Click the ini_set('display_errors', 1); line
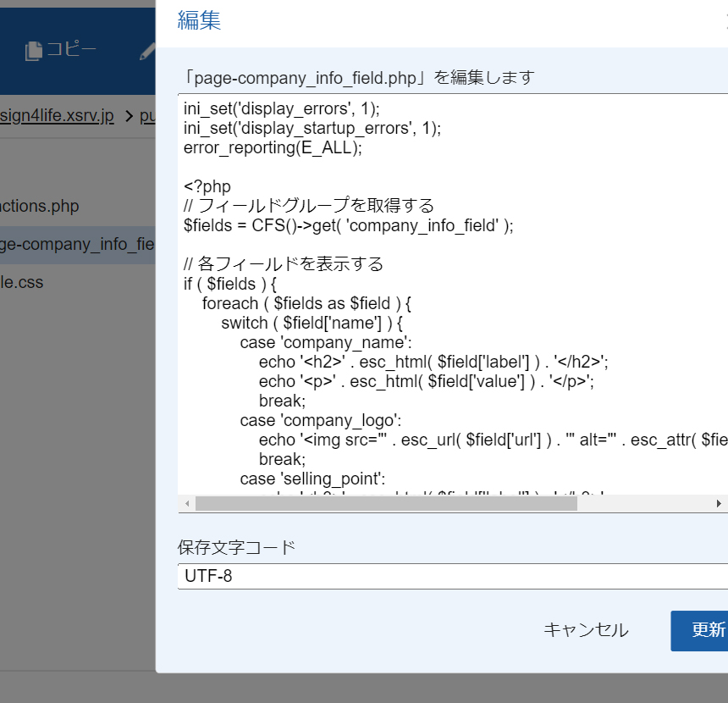The width and height of the screenshot is (728, 703). coord(281,108)
